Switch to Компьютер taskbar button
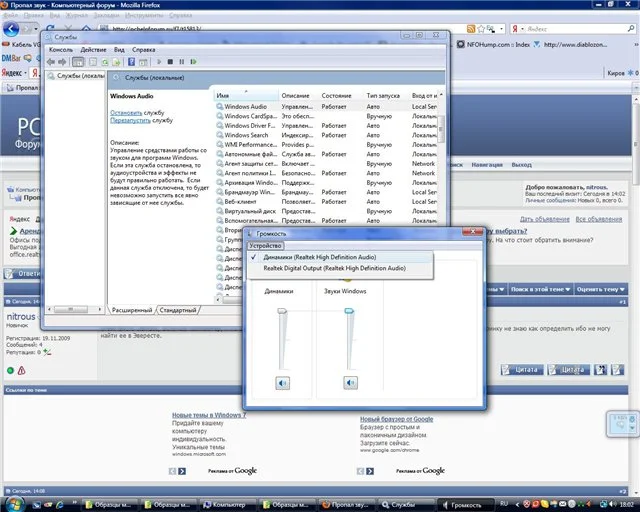This screenshot has width=640, height=512. [228, 505]
